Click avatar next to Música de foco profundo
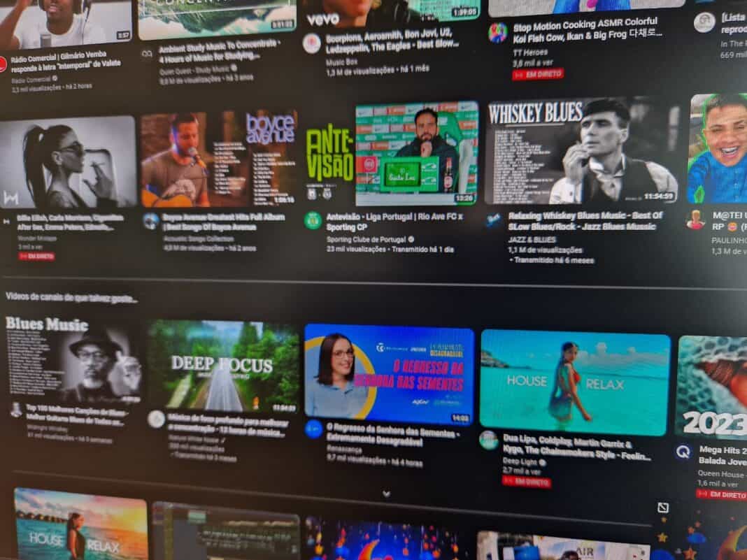The height and width of the screenshot is (560, 747). click(x=156, y=419)
